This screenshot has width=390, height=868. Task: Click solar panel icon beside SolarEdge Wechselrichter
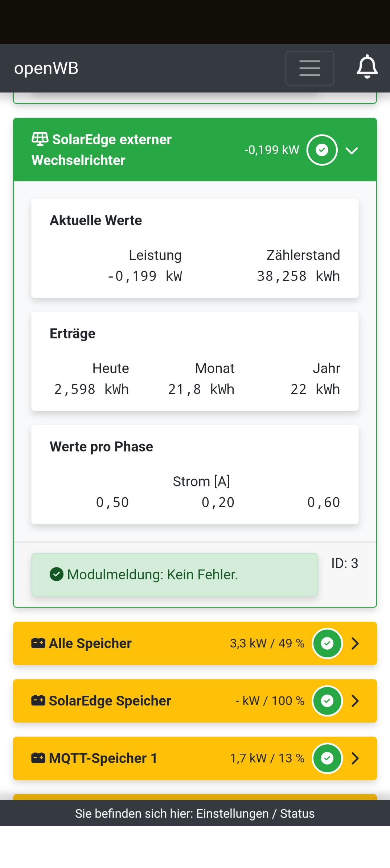point(40,139)
